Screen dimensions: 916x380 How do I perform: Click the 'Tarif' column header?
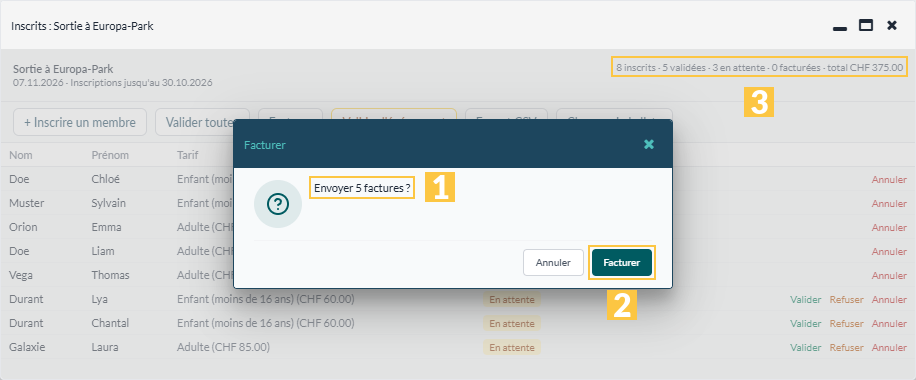coord(188,155)
